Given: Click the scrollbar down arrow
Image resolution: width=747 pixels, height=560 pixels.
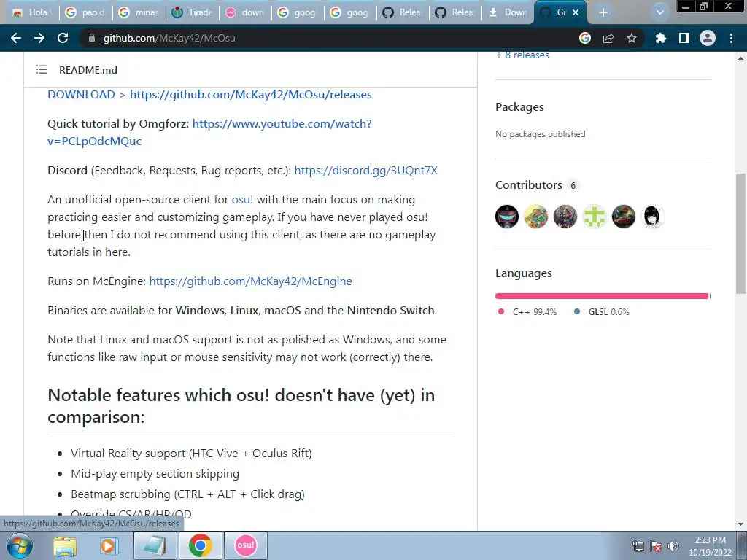Looking at the screenshot, I should [x=741, y=525].
